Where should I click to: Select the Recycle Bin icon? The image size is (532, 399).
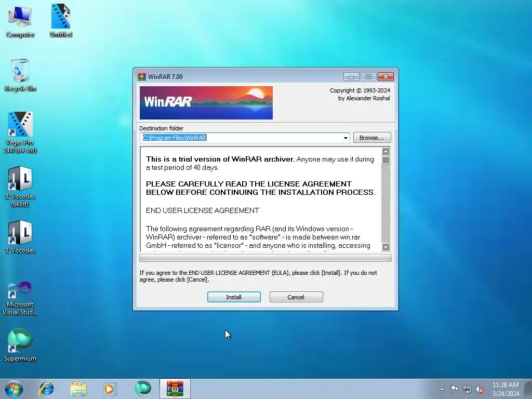[x=20, y=75]
